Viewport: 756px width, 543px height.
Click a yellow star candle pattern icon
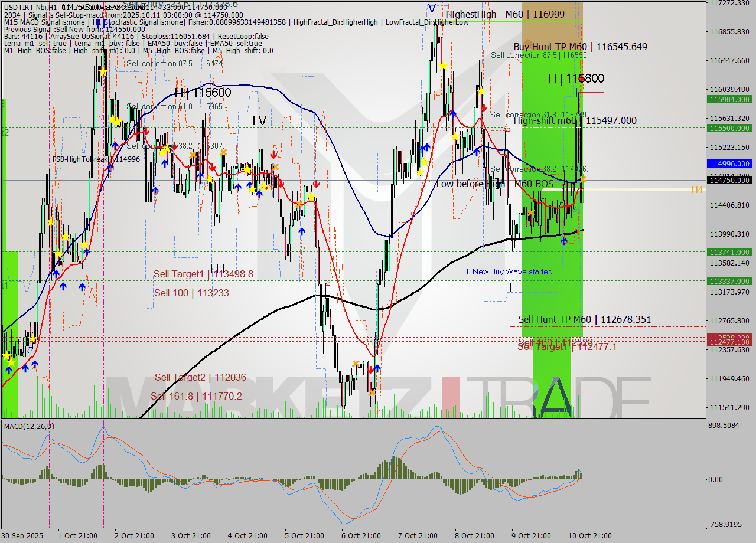103,72
